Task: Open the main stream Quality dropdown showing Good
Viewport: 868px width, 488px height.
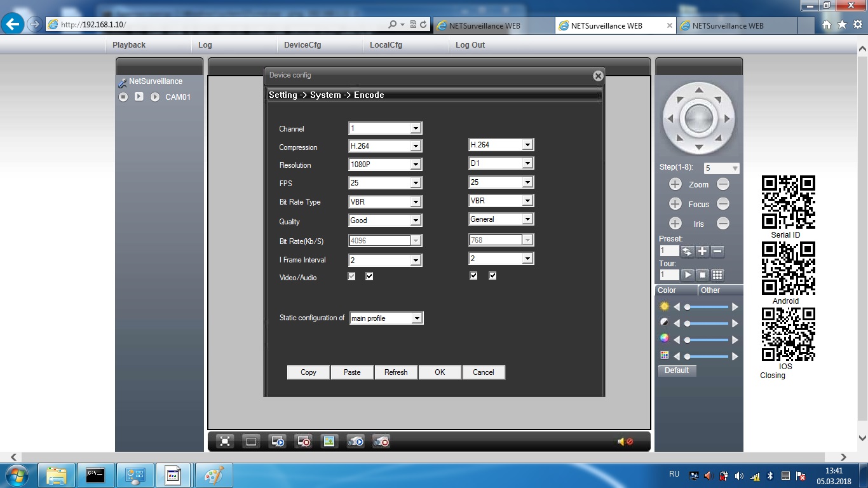Action: coord(385,220)
